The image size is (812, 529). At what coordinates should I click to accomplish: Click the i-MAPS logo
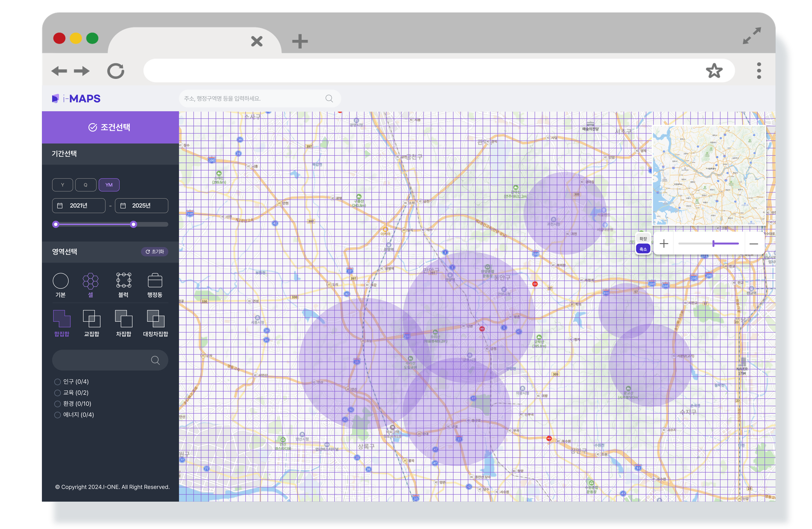coord(76,99)
